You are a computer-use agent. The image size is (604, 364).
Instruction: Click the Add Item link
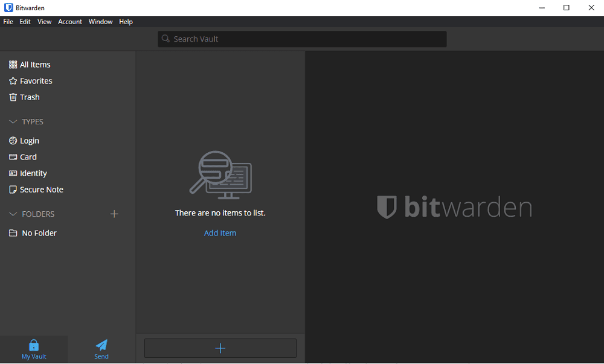pos(220,232)
